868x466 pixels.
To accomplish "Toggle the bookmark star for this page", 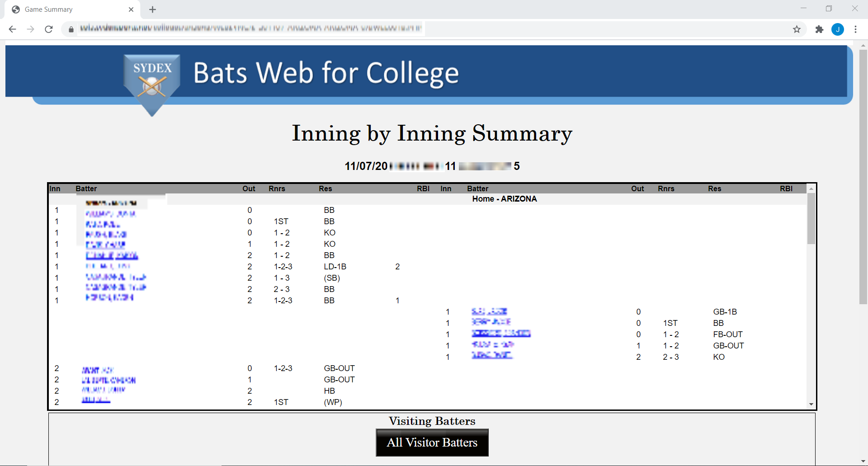I will click(797, 29).
